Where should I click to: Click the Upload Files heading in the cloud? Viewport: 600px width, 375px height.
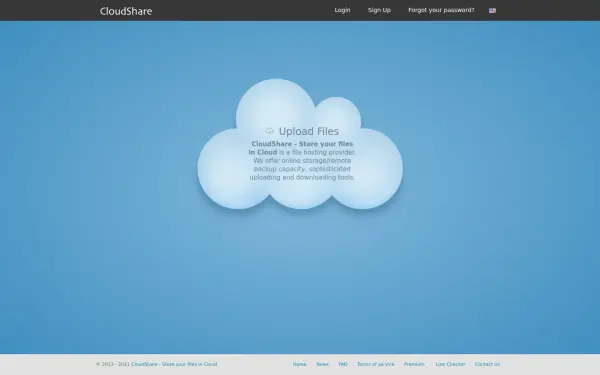309,131
